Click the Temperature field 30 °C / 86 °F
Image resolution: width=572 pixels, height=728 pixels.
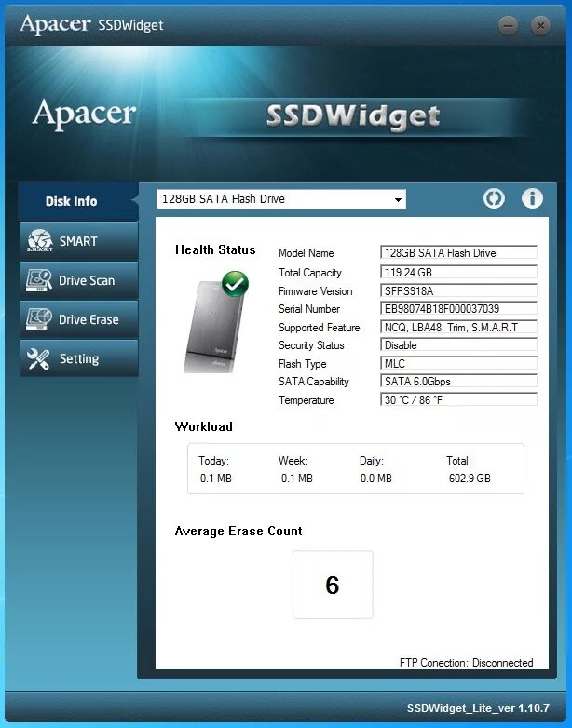click(x=458, y=399)
